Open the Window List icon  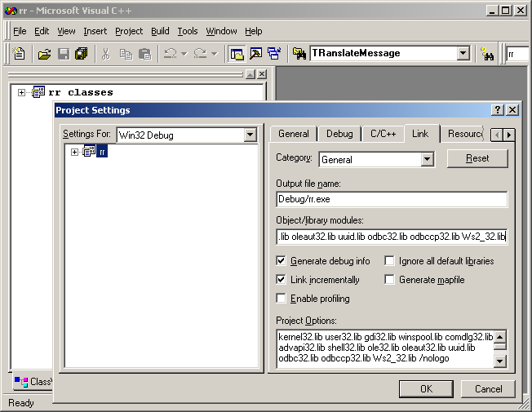[274, 54]
